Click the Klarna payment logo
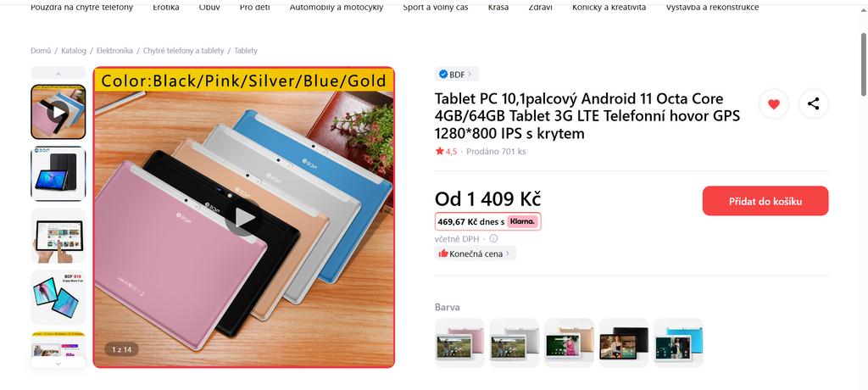 click(522, 221)
